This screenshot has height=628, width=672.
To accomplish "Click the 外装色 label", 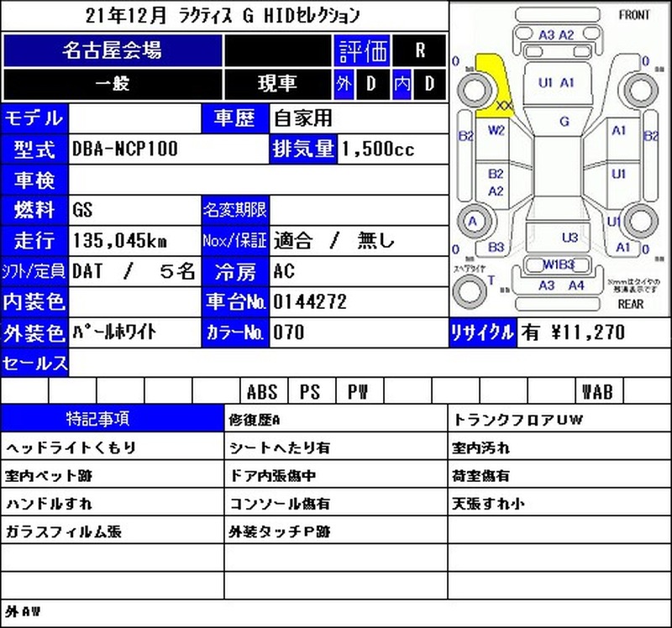I will [34, 332].
